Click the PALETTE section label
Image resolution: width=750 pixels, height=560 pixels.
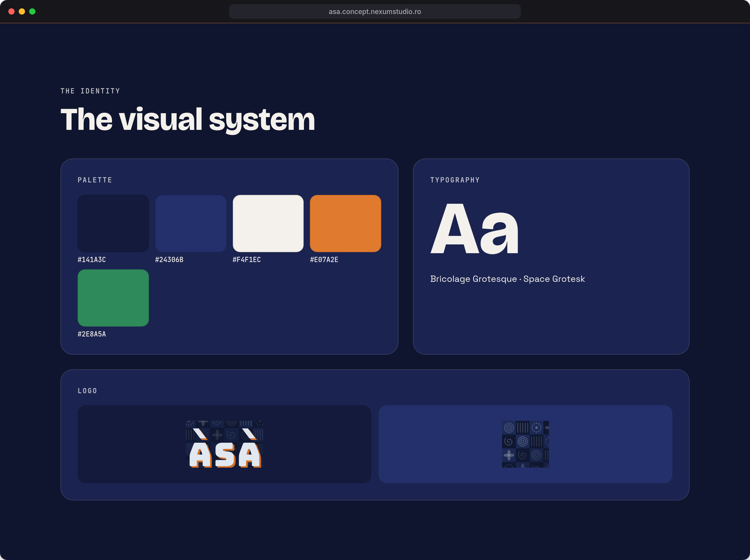[95, 180]
